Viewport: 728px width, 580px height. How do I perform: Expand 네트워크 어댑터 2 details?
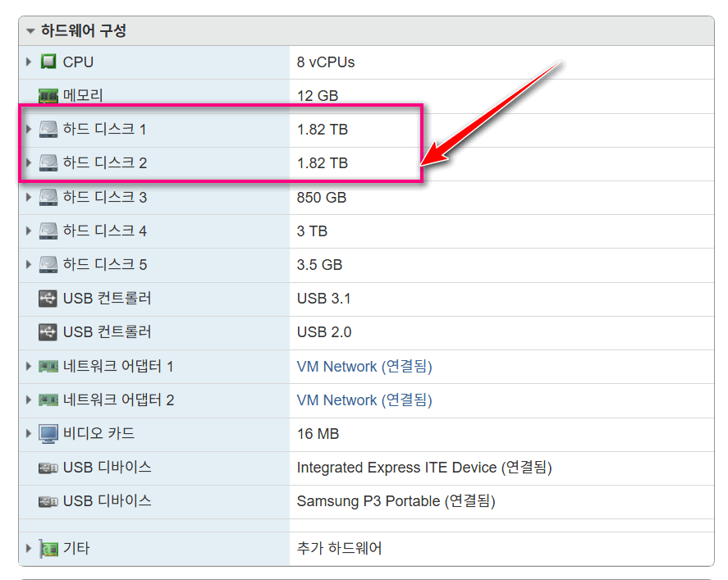click(29, 400)
